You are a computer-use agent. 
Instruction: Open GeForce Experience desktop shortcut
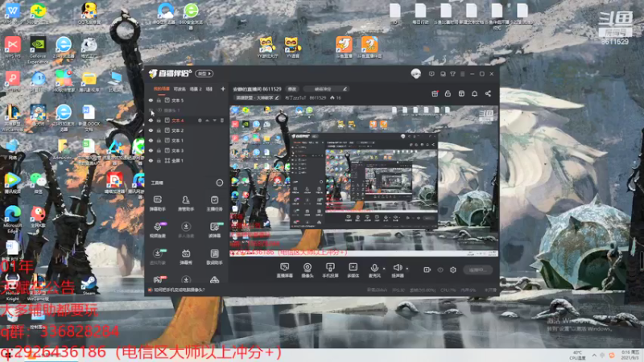tap(38, 51)
